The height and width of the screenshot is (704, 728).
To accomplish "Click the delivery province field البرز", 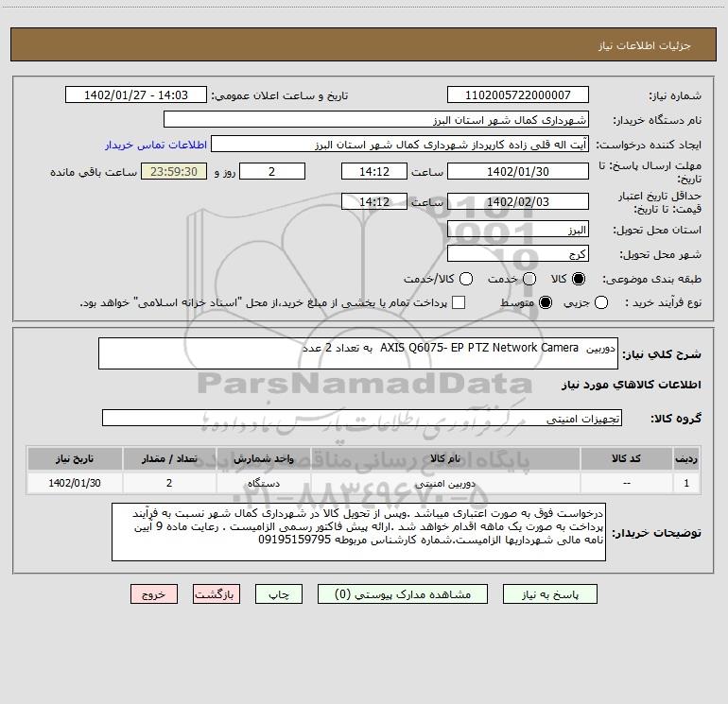I will [x=518, y=229].
